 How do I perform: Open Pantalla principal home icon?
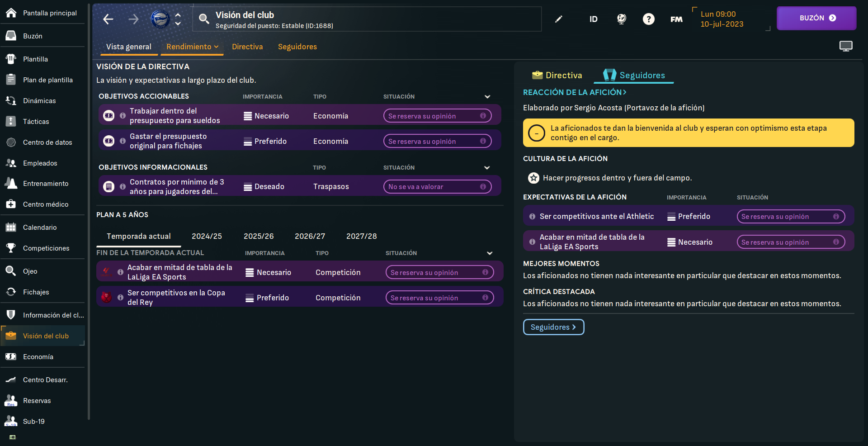pos(11,13)
